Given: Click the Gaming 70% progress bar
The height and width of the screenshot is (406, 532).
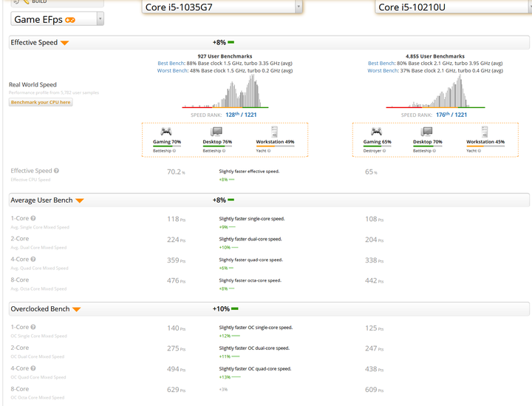Looking at the screenshot, I should coord(166,146).
